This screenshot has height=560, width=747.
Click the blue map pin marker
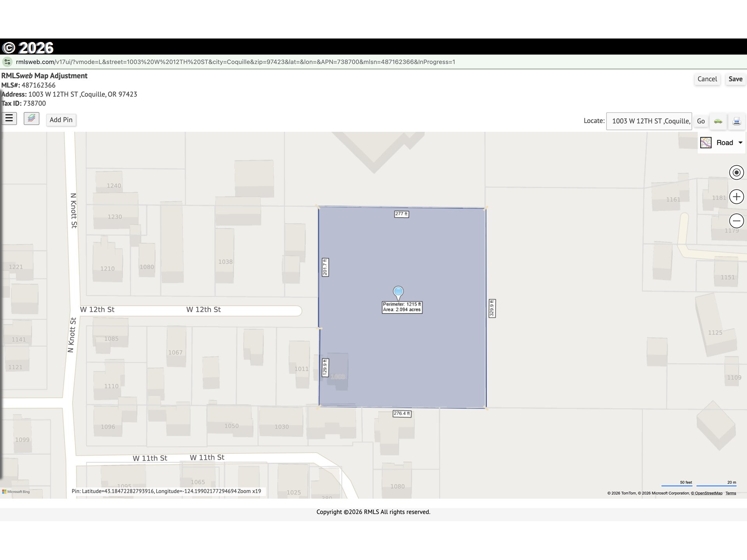398,292
